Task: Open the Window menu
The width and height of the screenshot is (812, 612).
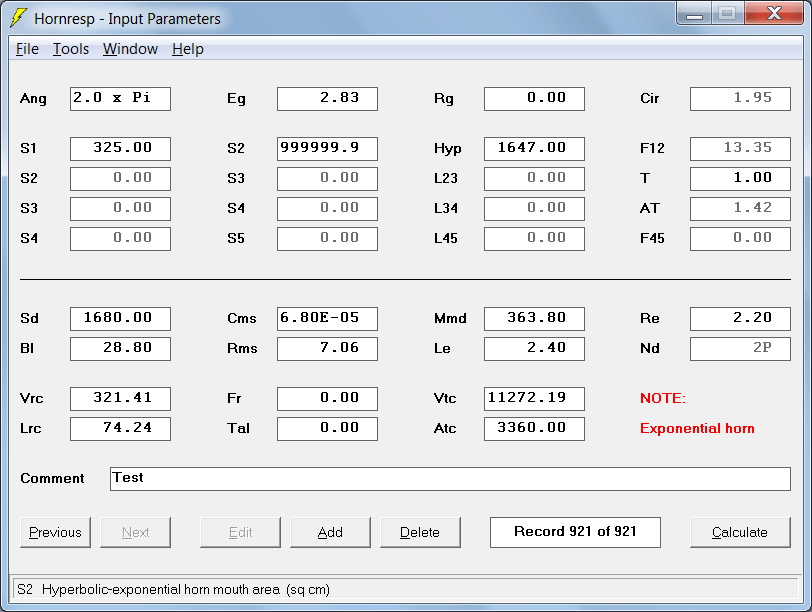Action: (130, 49)
